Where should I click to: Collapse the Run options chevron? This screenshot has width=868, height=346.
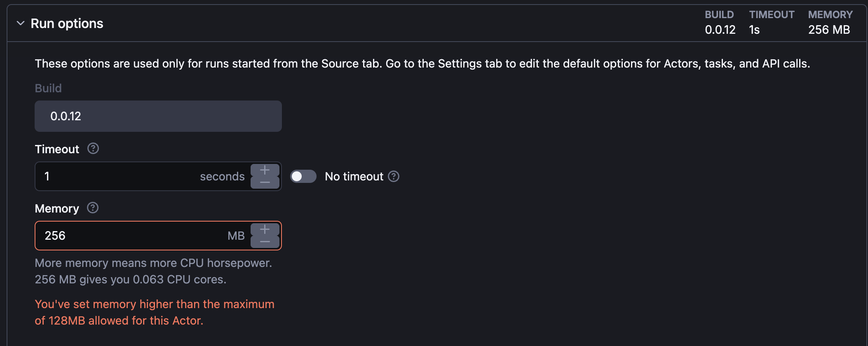(21, 23)
